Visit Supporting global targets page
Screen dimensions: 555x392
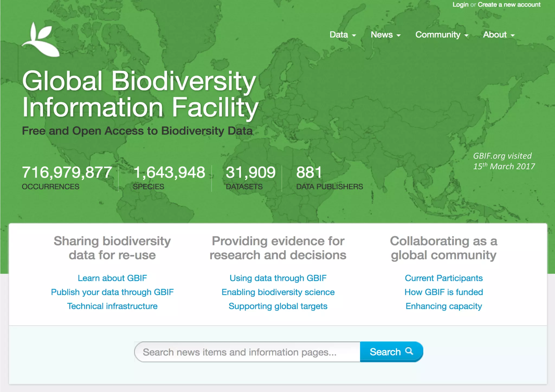(278, 306)
